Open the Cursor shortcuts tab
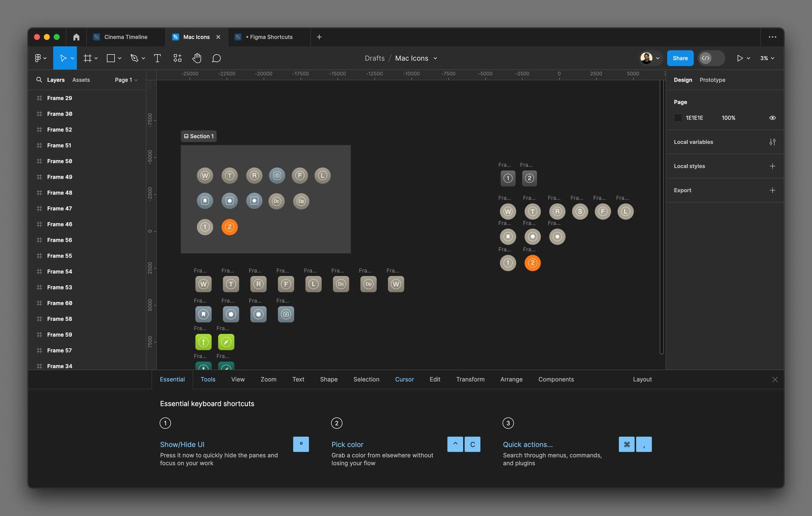 404,379
